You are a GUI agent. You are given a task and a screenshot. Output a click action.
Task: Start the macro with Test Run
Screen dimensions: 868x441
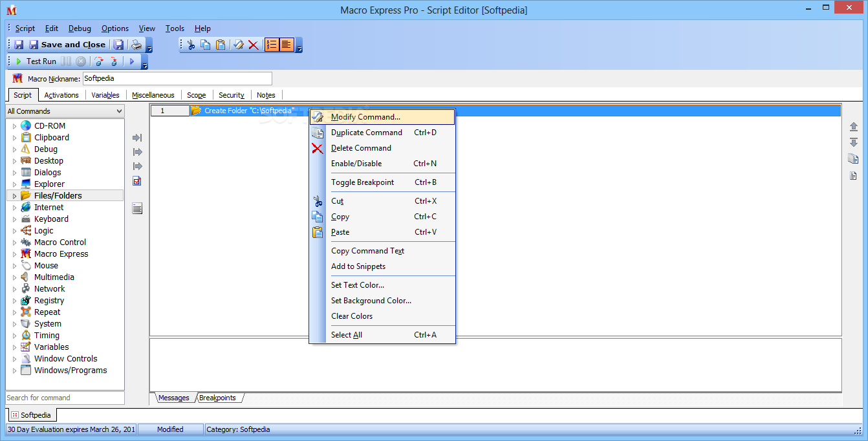[x=36, y=61]
